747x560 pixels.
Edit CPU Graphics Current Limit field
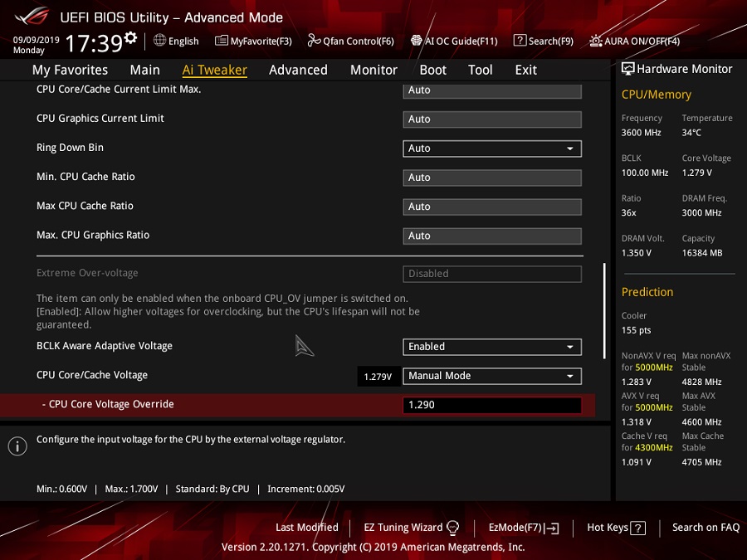point(492,119)
